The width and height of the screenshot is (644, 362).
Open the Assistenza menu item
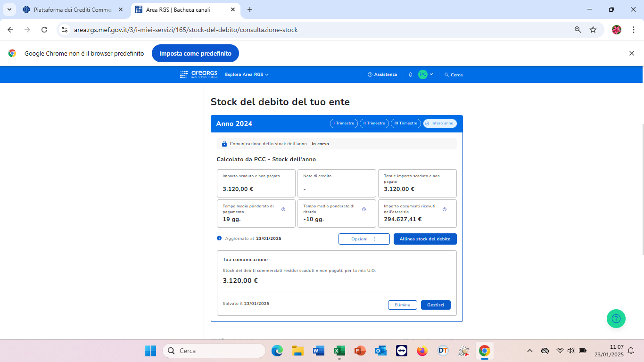tap(382, 74)
